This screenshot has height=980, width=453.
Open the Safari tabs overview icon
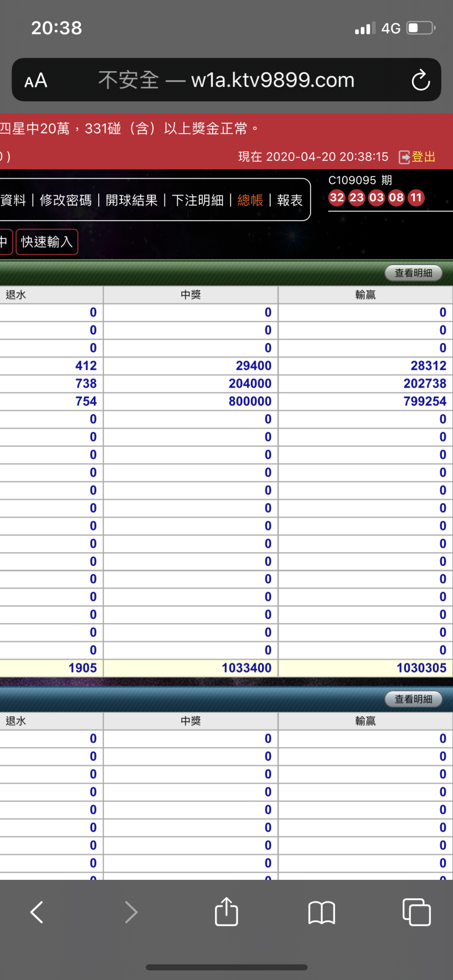416,912
